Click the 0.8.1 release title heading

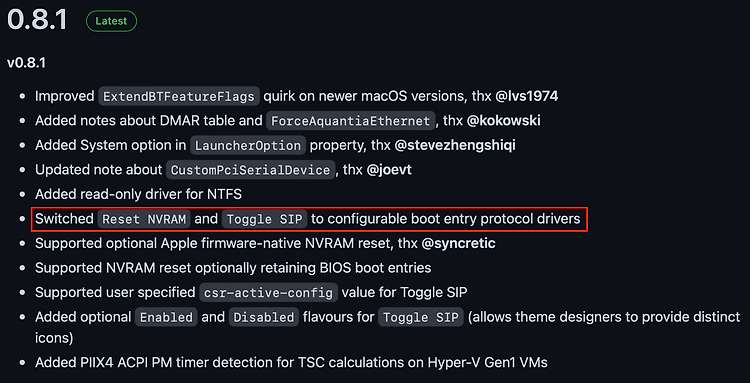coord(37,20)
